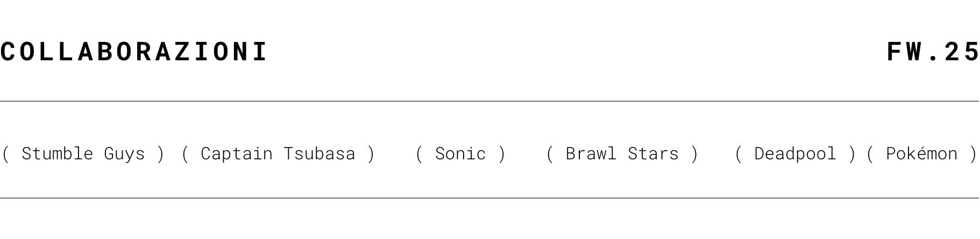Viewport: 980px width, 239px height.
Task: Click the opening parenthesis before Pokémon
Action: pos(870,154)
